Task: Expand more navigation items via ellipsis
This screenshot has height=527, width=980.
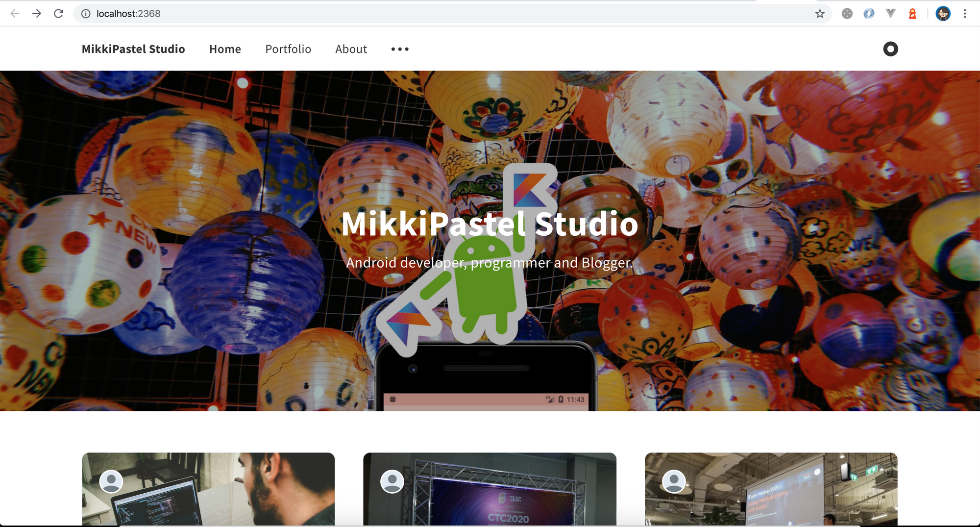Action: coord(400,49)
